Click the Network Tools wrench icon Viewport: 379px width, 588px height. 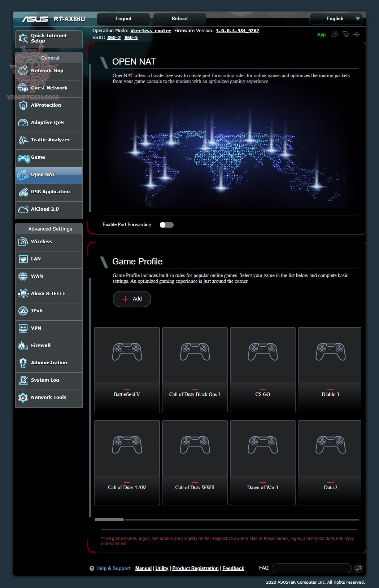click(23, 398)
